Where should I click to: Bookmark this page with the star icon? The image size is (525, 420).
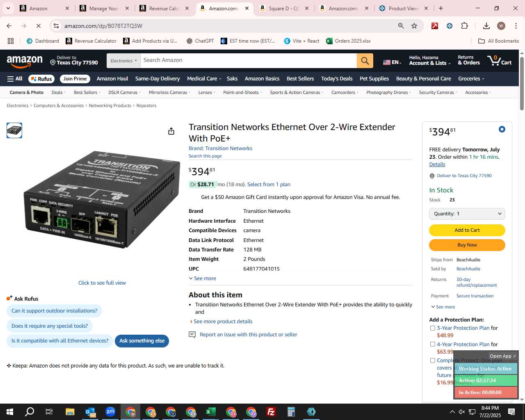pyautogui.click(x=414, y=26)
